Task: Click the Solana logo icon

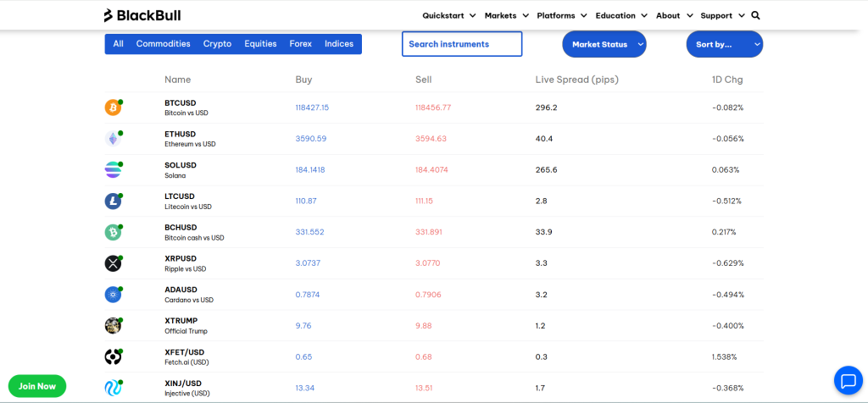Action: point(113,170)
